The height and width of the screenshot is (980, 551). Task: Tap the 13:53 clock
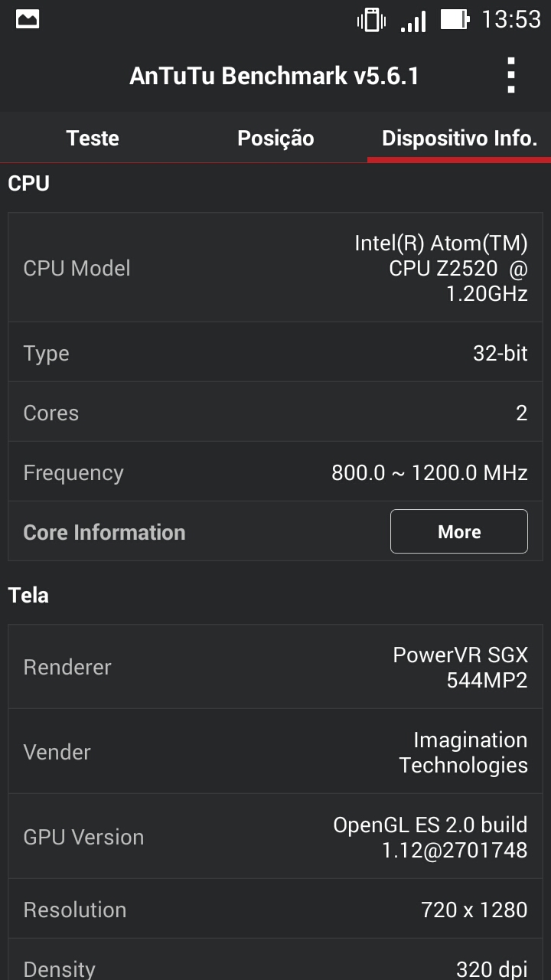[510, 19]
